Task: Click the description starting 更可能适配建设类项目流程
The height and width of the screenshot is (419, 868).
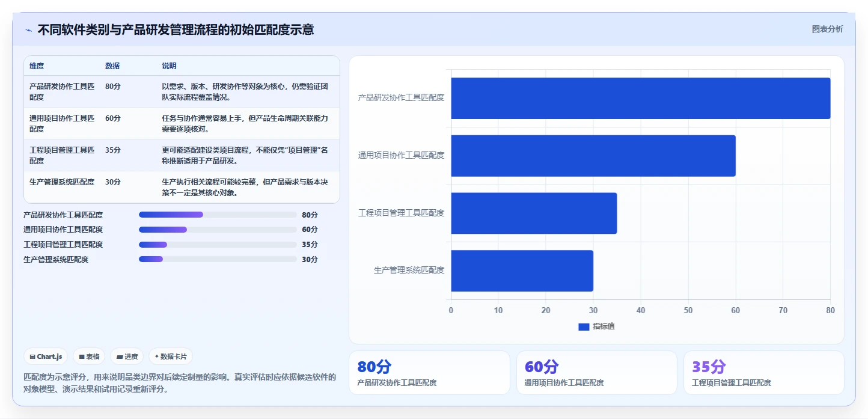Action: coord(245,155)
